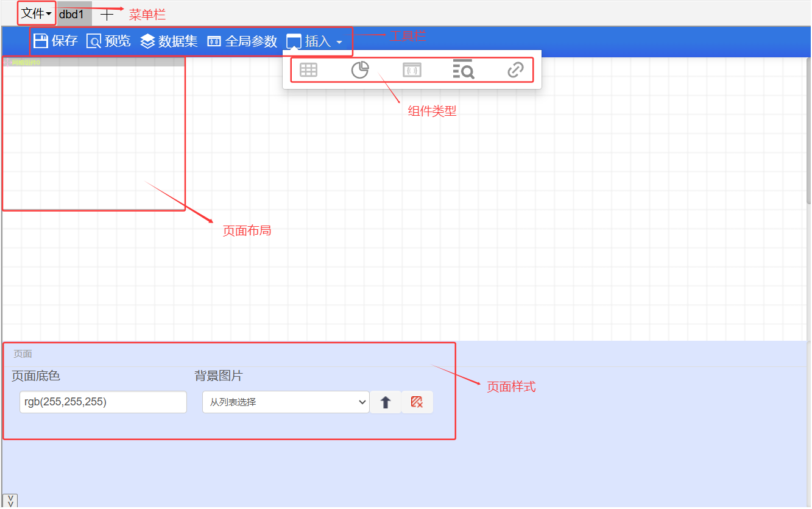This screenshot has width=812, height=509.
Task: Open the Preview (预览) view
Action: 108,41
